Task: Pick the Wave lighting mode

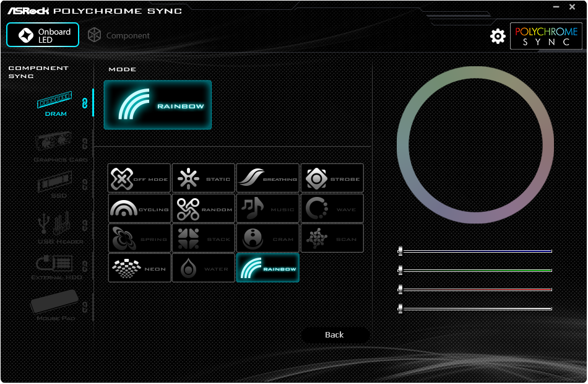Action: tap(332, 208)
